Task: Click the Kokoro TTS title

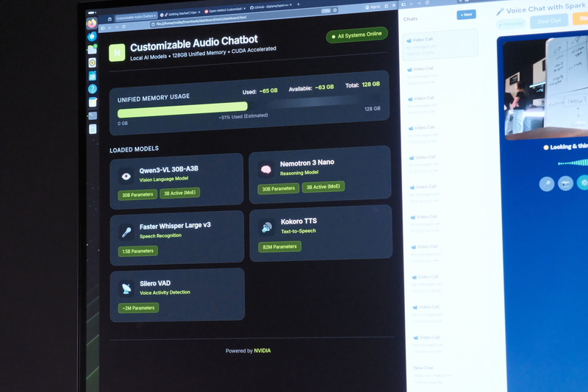Action: pyautogui.click(x=299, y=221)
